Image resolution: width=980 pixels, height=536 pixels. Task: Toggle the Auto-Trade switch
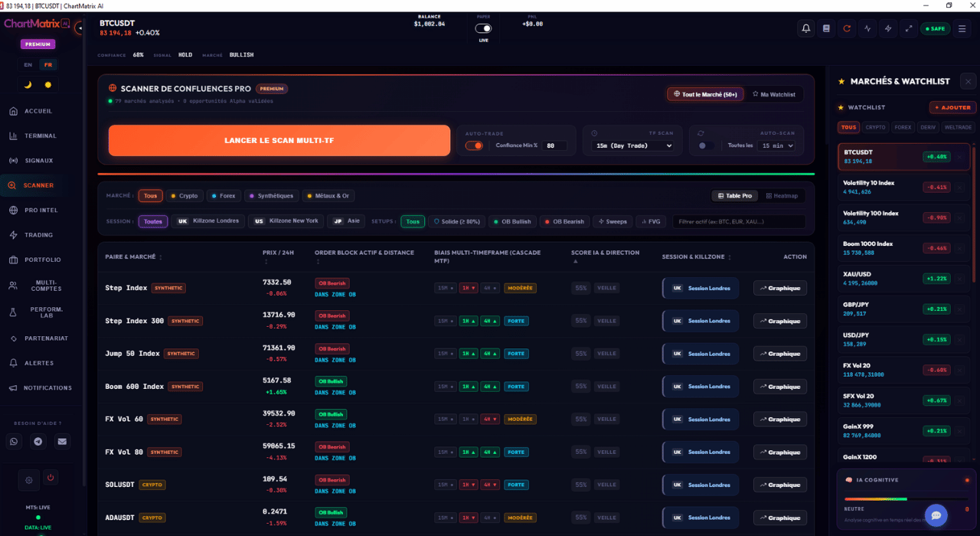474,145
